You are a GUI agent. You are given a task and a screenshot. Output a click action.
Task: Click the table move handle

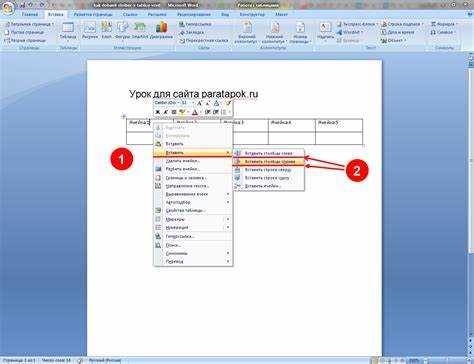click(124, 116)
